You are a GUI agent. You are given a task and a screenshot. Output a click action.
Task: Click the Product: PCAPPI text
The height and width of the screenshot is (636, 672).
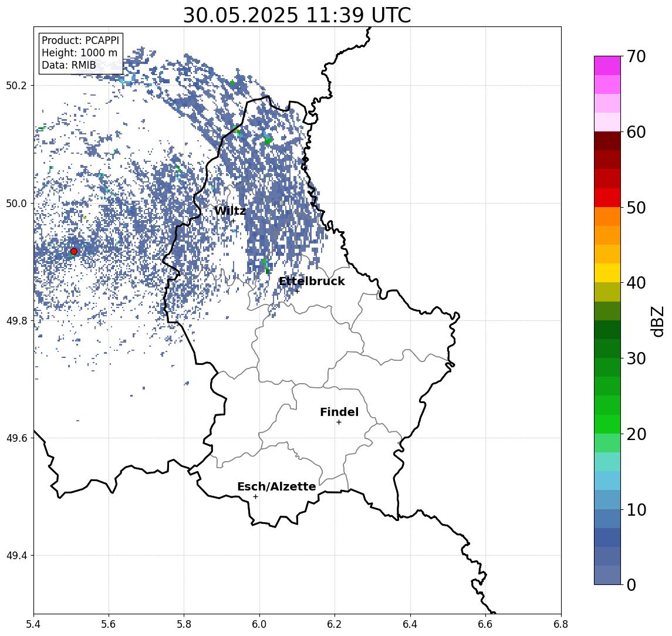pyautogui.click(x=80, y=40)
